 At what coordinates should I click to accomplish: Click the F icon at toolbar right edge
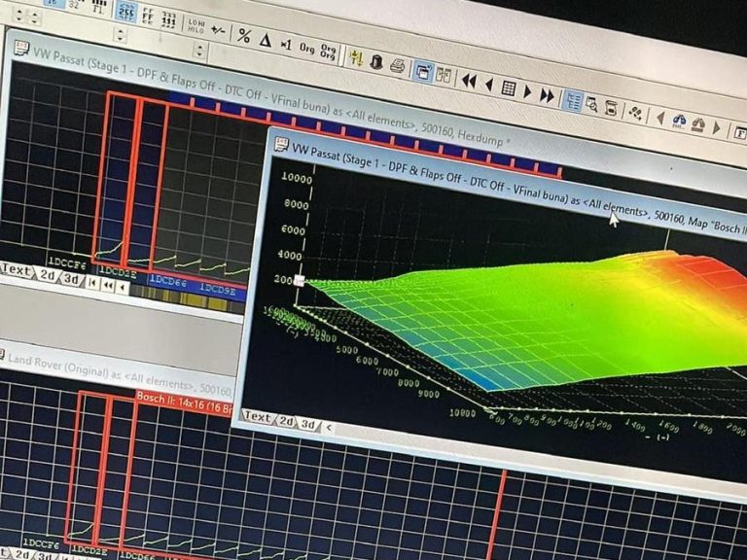[740, 133]
